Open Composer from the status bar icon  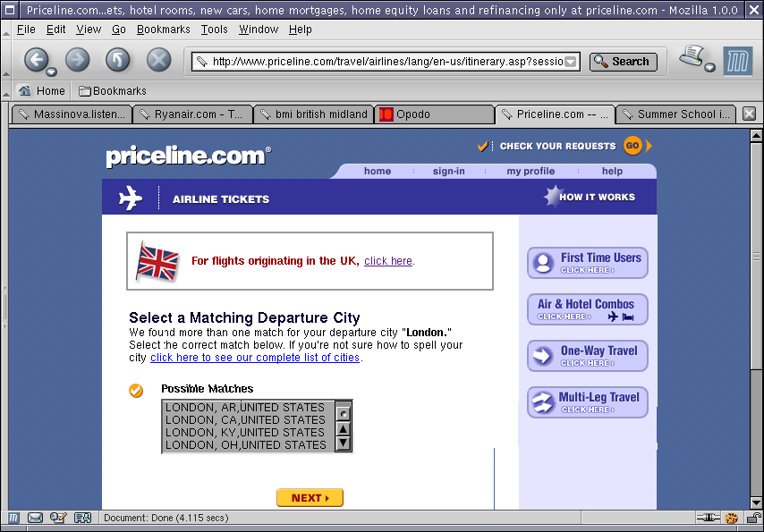point(58,518)
